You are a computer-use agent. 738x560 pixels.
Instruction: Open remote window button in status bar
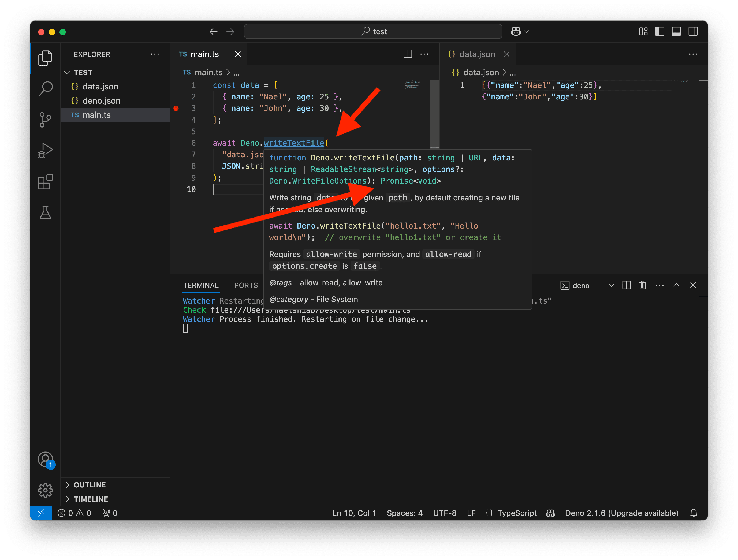(x=41, y=513)
